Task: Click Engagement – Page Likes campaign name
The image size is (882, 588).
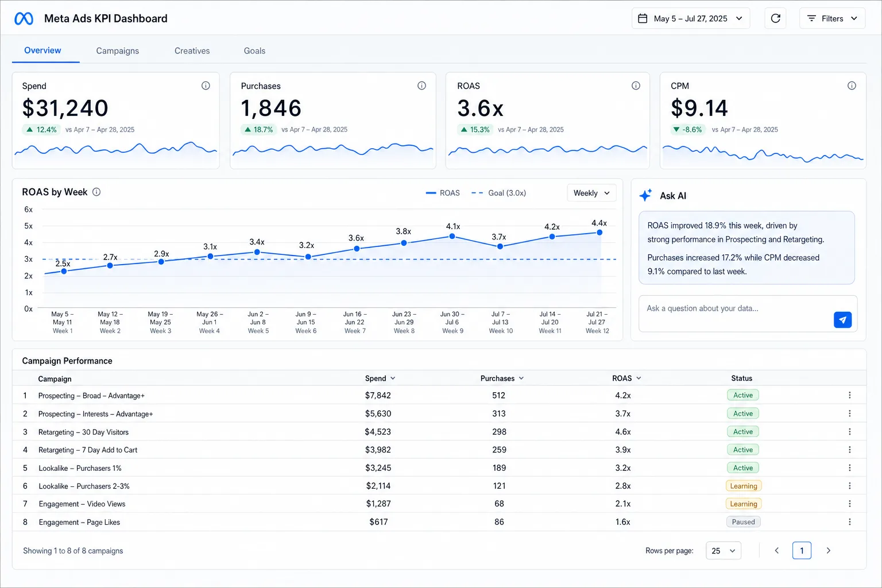Action: click(x=79, y=522)
